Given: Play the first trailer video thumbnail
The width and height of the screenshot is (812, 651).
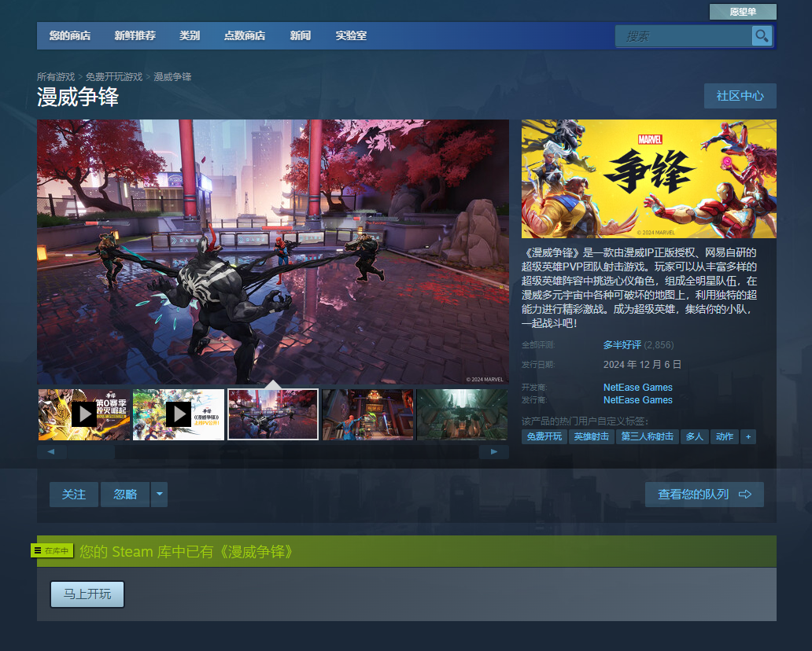Looking at the screenshot, I should (84, 414).
